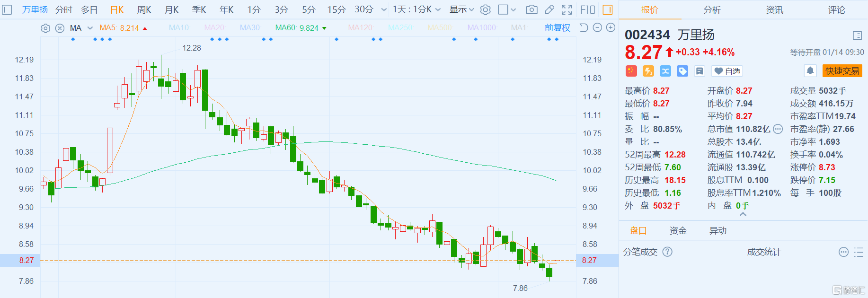Open the 资讯 news tab
The image size is (868, 298).
(x=774, y=9)
